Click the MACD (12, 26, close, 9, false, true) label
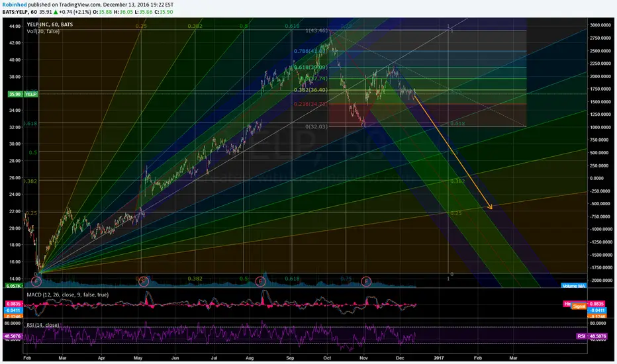 [x=68, y=295]
